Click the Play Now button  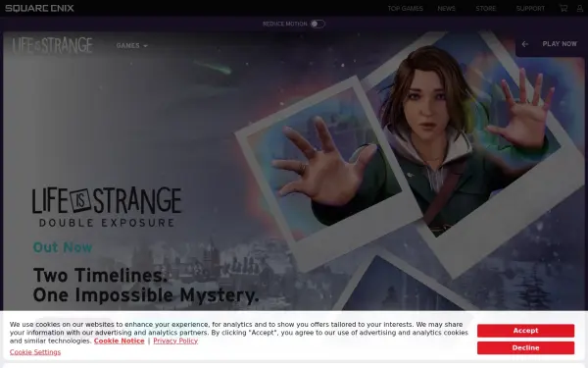(x=560, y=44)
